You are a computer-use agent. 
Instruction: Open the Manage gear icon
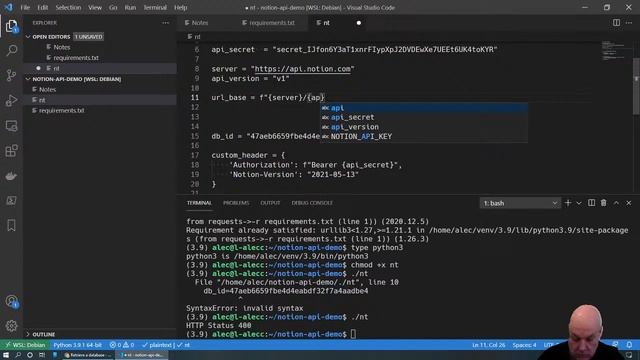tap(11, 326)
